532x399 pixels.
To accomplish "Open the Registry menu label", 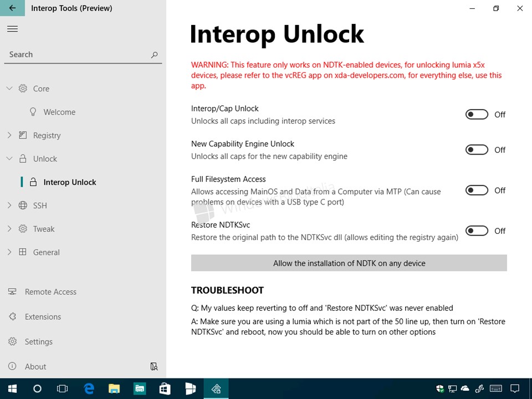I will [47, 135].
